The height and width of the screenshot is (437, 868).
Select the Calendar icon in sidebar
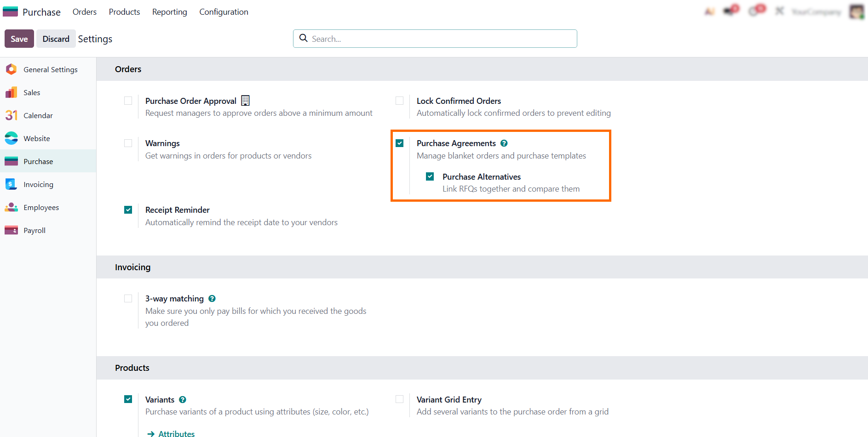point(11,115)
